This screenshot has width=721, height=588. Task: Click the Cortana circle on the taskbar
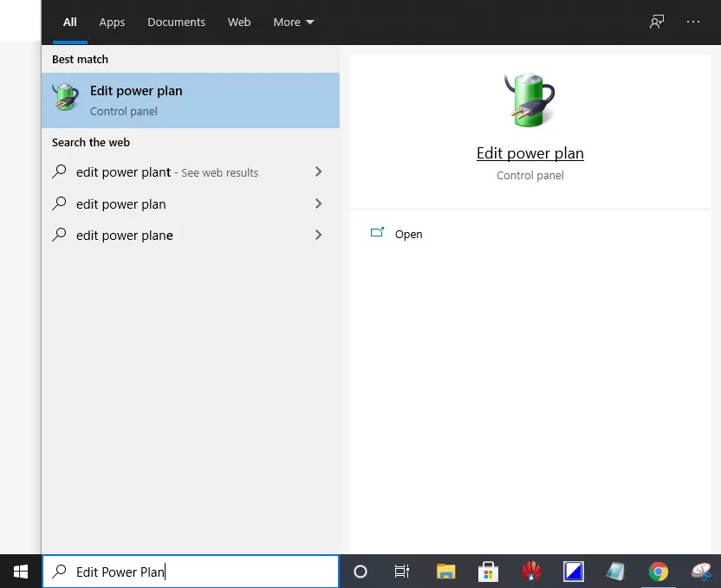pyautogui.click(x=360, y=572)
